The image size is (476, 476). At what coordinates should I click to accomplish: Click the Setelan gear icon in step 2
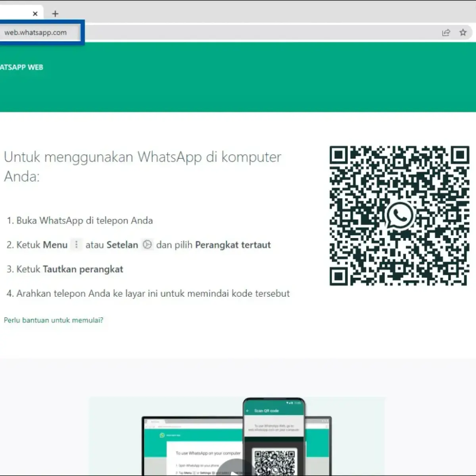tap(147, 244)
